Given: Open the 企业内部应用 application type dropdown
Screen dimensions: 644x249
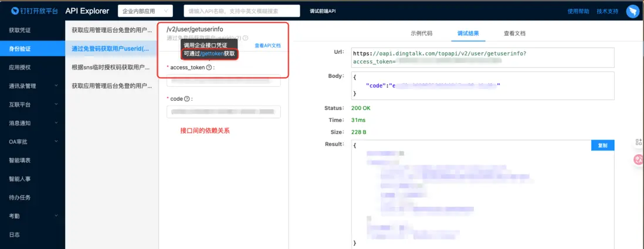Looking at the screenshot, I should [145, 11].
